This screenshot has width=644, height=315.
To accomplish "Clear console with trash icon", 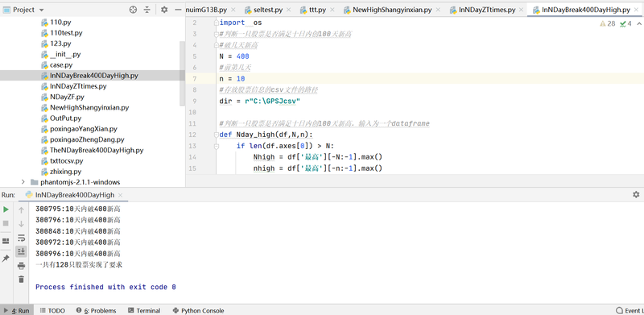I will pos(22,280).
